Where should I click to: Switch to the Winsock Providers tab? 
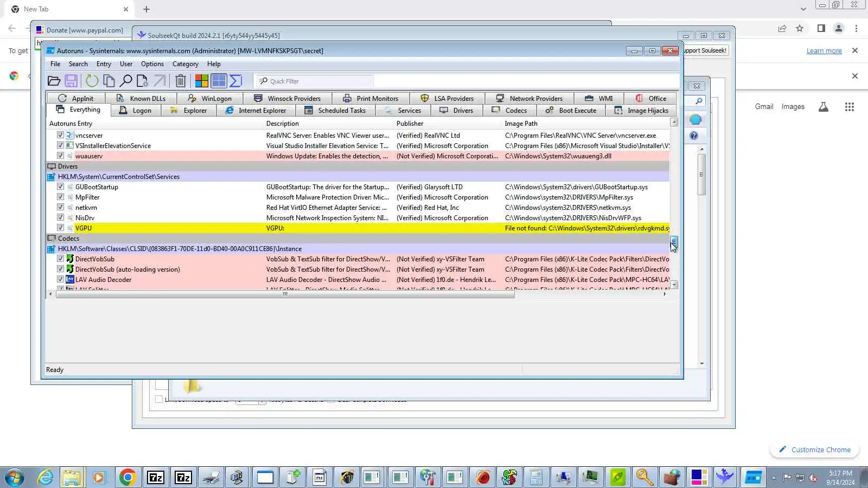(x=288, y=98)
